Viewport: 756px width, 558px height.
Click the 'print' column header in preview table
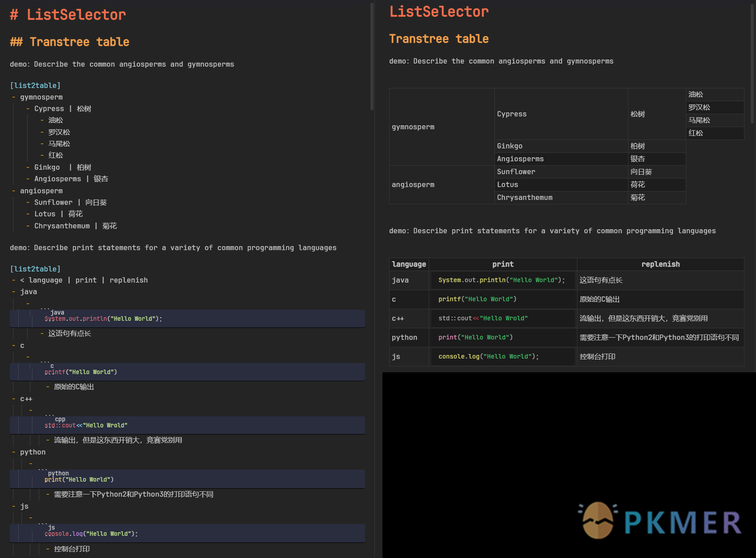coord(503,264)
